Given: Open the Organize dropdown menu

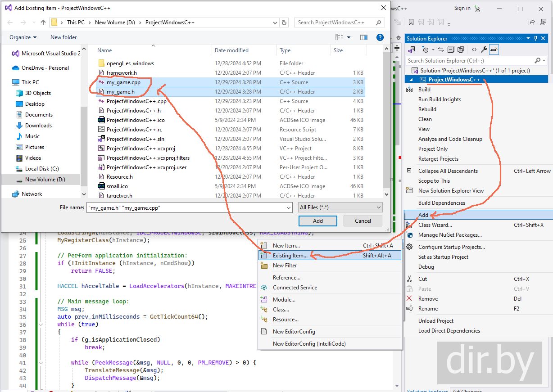Looking at the screenshot, I should (23, 37).
